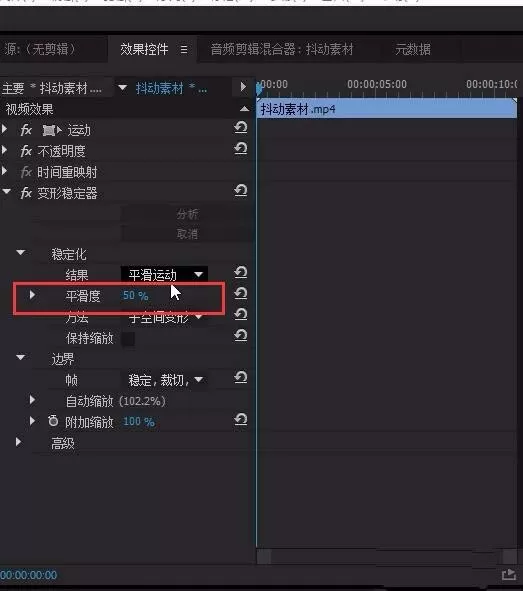
Task: Open the 帧 稳定,裁切 dropdown
Action: click(164, 380)
